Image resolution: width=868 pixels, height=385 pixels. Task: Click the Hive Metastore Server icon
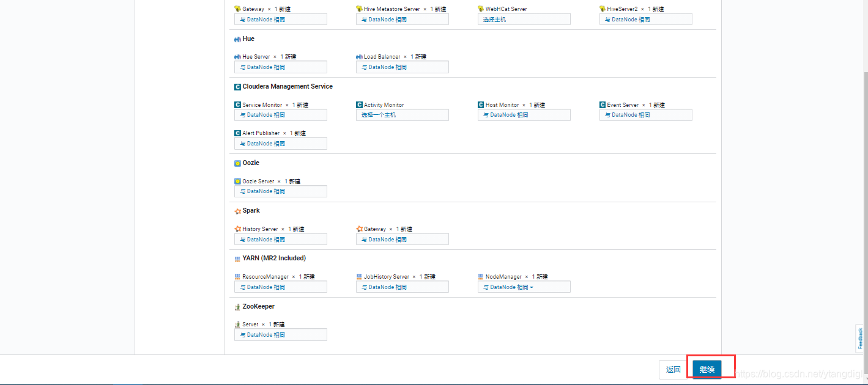click(x=359, y=9)
